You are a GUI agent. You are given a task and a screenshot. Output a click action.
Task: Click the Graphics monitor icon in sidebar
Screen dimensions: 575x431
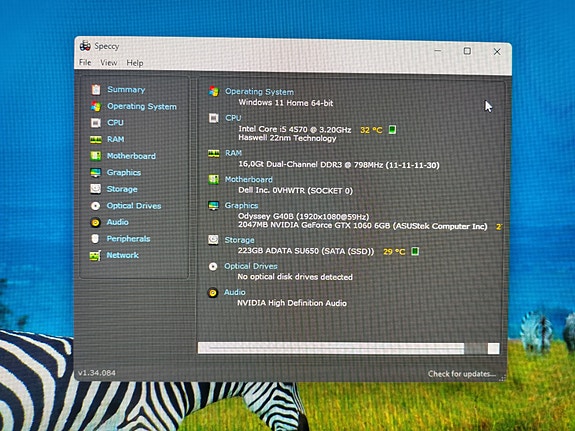pos(96,172)
